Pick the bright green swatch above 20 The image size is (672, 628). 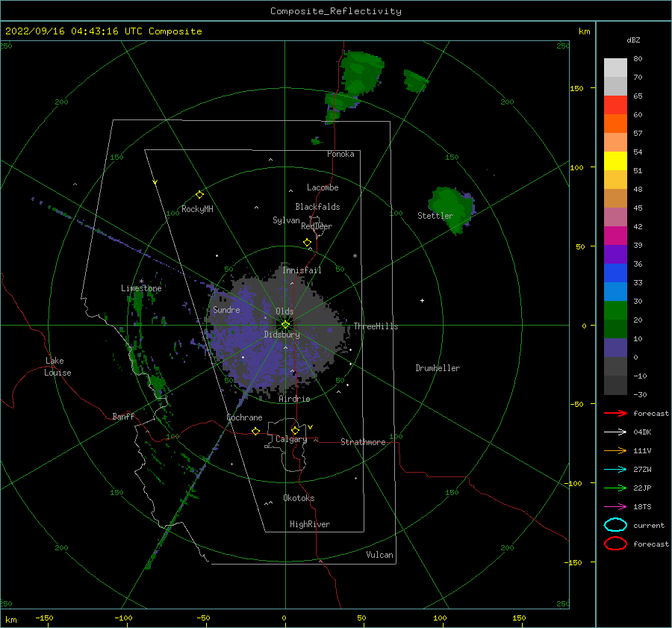[615, 310]
